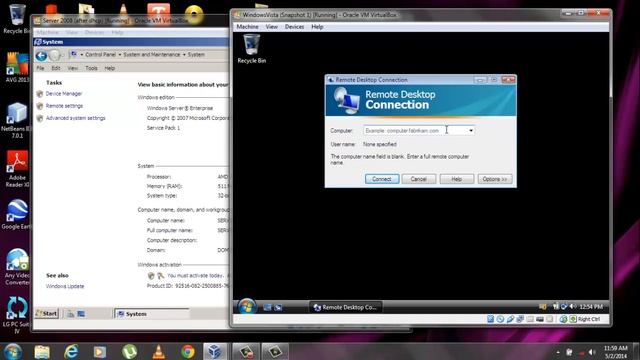
Task: Select Remote Desktop Co... taskbar button in Vista
Action: [345, 307]
